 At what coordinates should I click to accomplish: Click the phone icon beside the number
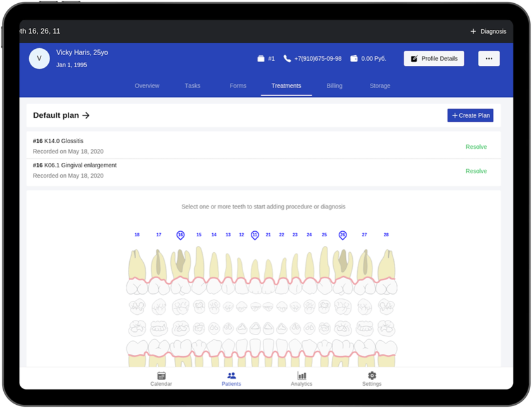tap(287, 59)
